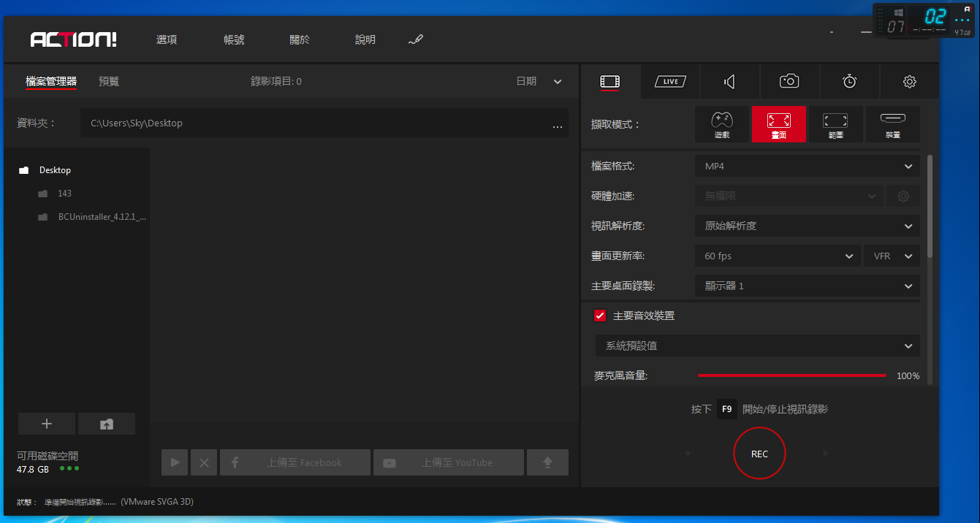The height and width of the screenshot is (523, 980).
Task: Click the play recording button
Action: coord(175,462)
